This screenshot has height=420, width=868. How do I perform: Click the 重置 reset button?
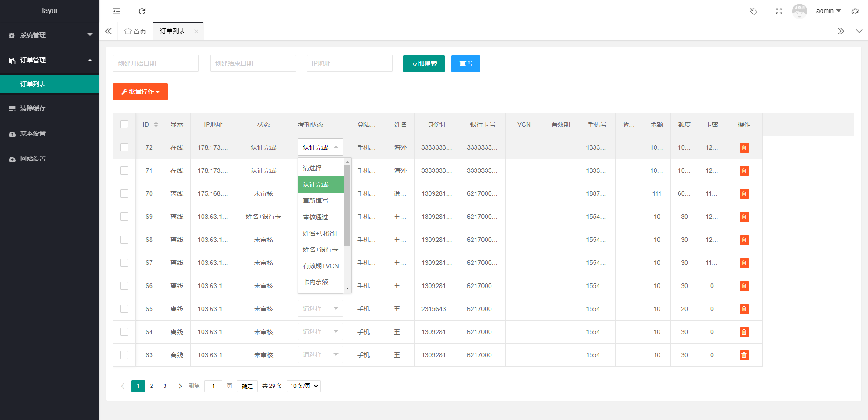[x=465, y=64]
